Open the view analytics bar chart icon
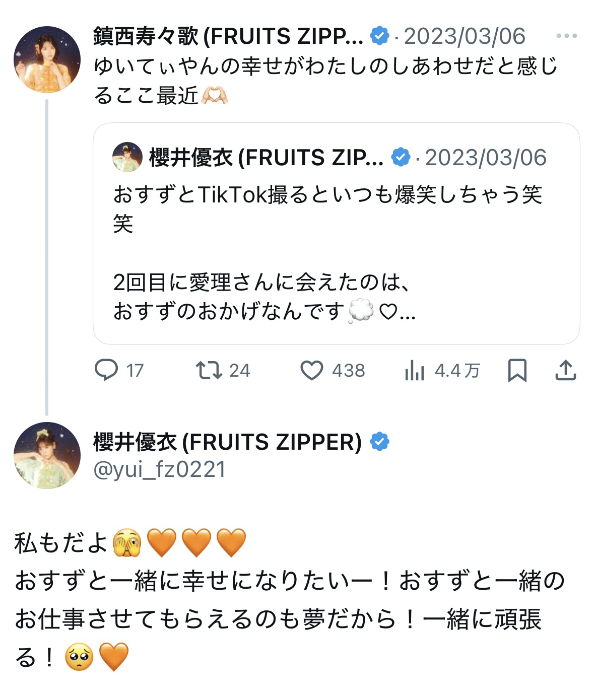The height and width of the screenshot is (700, 594). tap(414, 371)
